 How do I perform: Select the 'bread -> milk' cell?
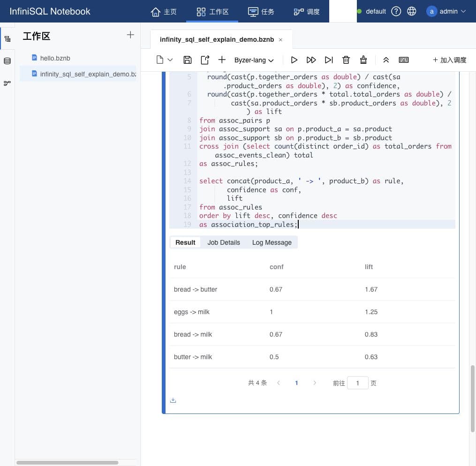(x=193, y=334)
